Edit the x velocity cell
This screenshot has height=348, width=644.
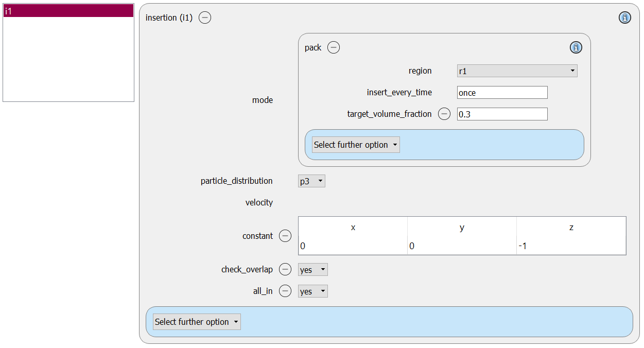click(x=353, y=246)
